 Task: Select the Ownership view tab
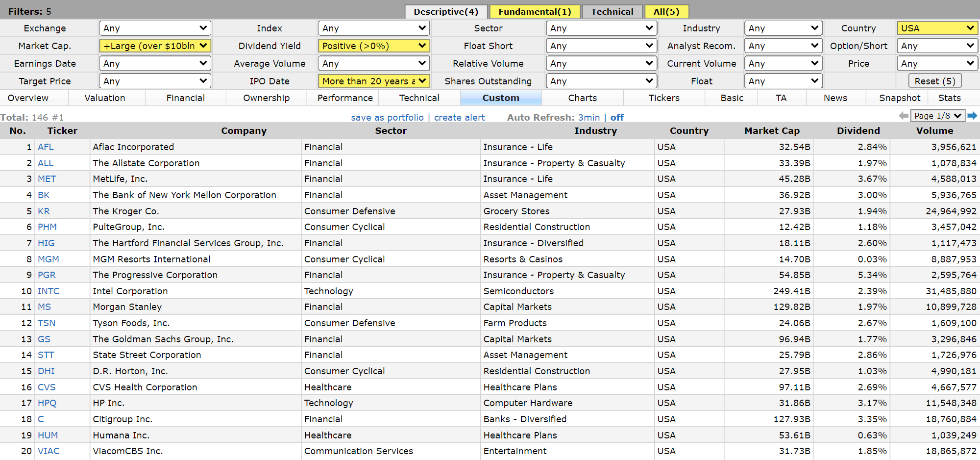(267, 98)
